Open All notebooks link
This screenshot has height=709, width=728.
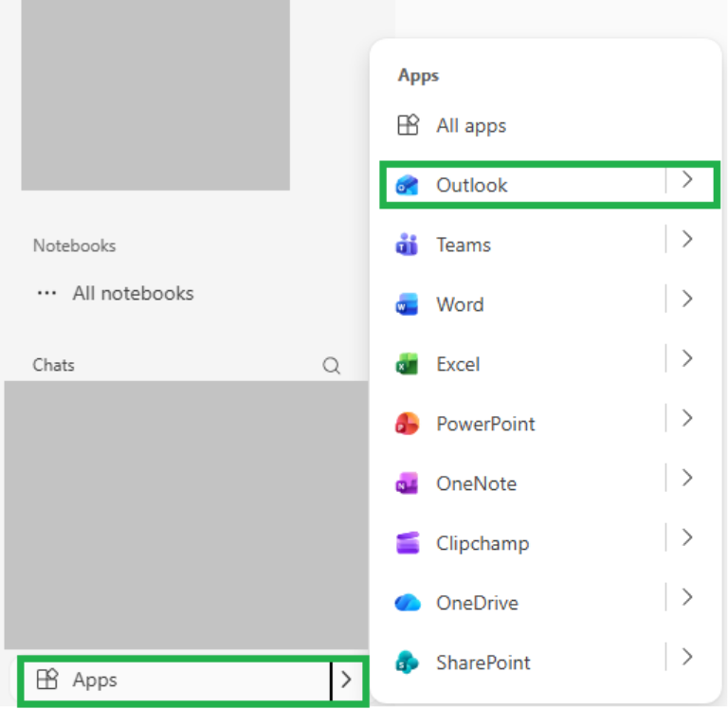[134, 293]
